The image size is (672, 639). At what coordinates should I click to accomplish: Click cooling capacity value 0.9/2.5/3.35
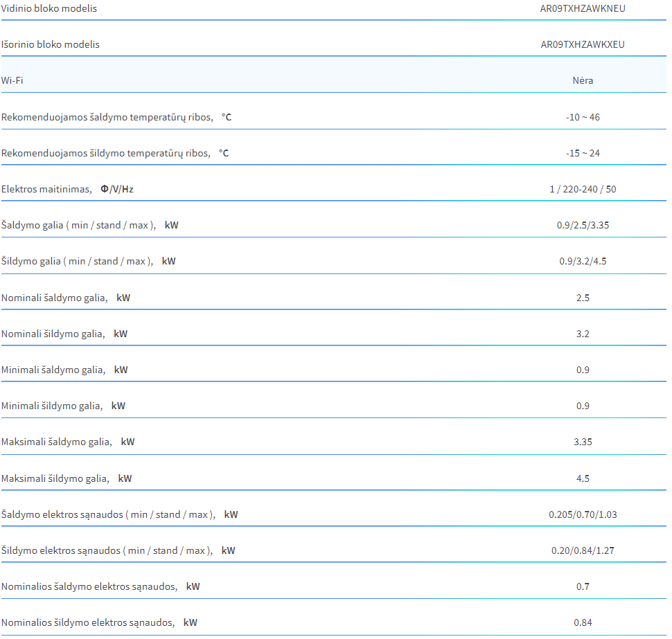click(x=583, y=225)
